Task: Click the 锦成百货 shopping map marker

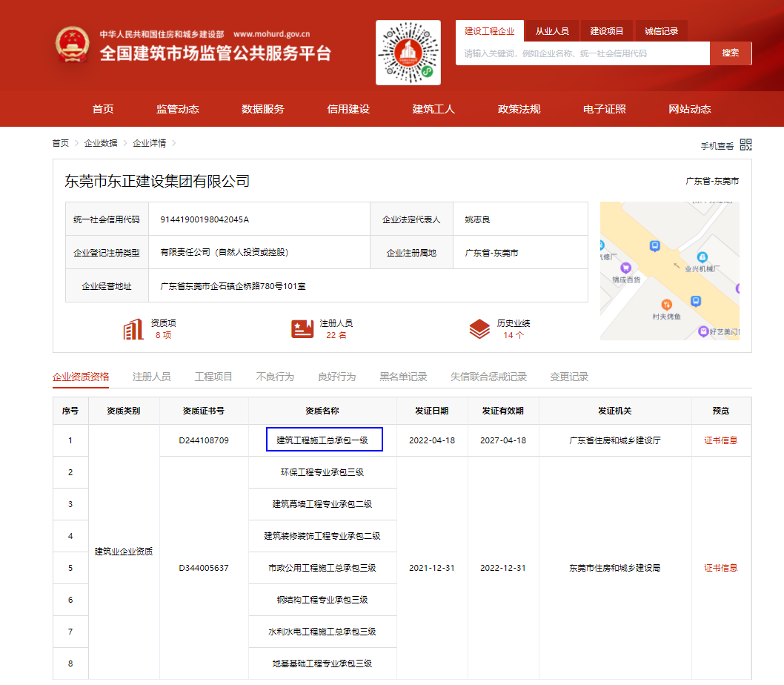Action: pos(625,268)
